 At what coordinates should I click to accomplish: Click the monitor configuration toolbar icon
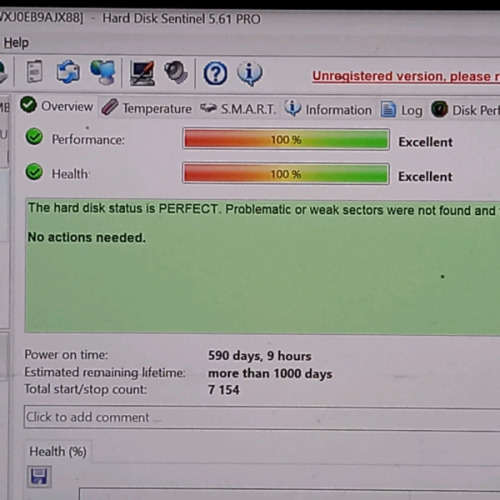coord(142,73)
